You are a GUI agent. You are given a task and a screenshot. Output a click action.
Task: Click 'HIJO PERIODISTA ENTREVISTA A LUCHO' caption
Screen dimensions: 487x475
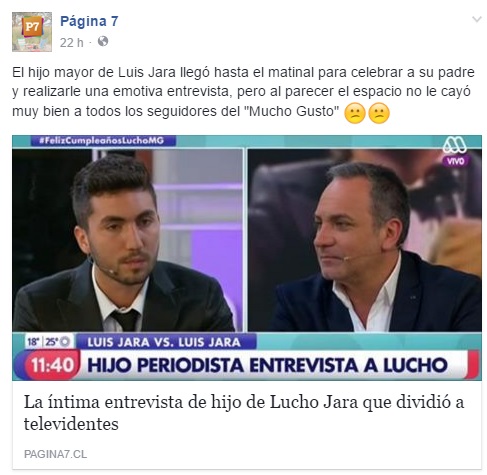click(267, 365)
